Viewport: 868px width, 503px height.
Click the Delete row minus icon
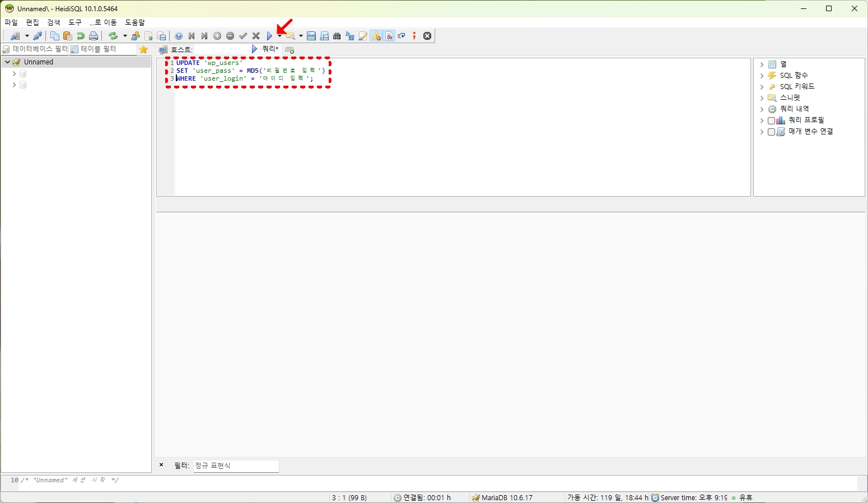tap(230, 36)
